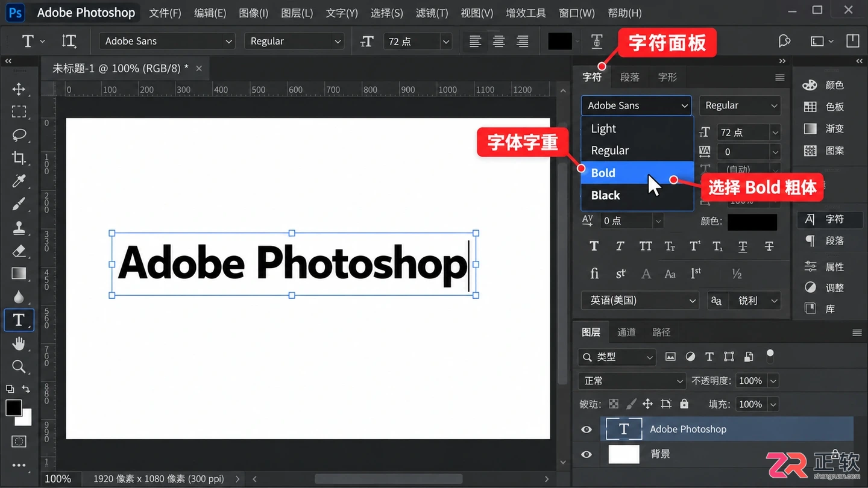868x488 pixels.
Task: Open the layer filter 类型 dropdown
Action: point(617,357)
